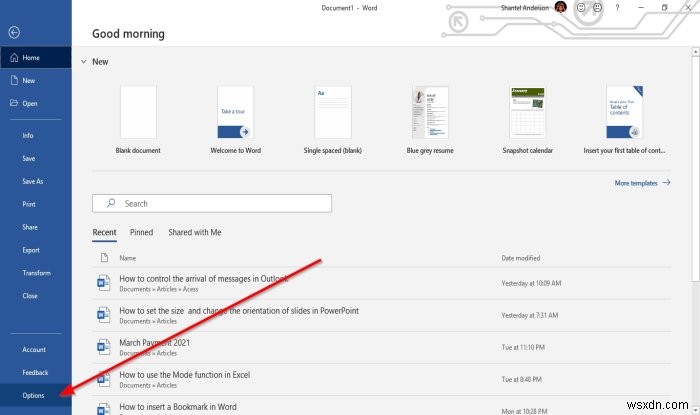Open Help question mark icon
This screenshot has height=415, width=700.
coord(617,8)
